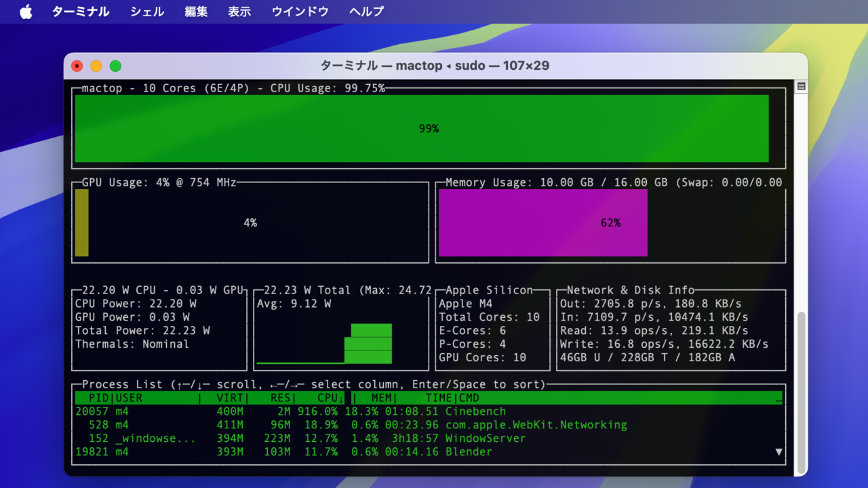Click the Total Power: 22.23 W line

[142, 331]
